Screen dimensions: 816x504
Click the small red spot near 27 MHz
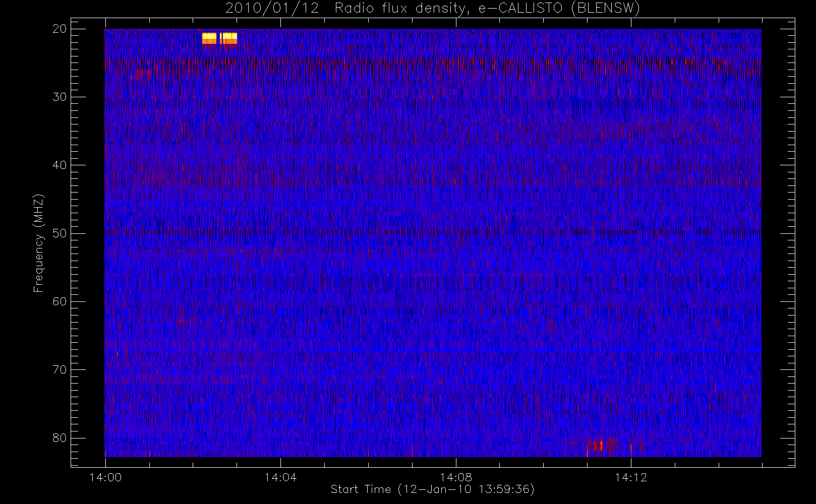139,74
